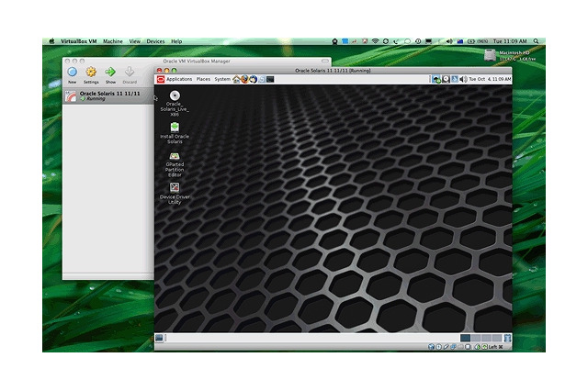The image size is (588, 391).
Task: Click battery status in Mac menu bar
Action: tap(479, 41)
